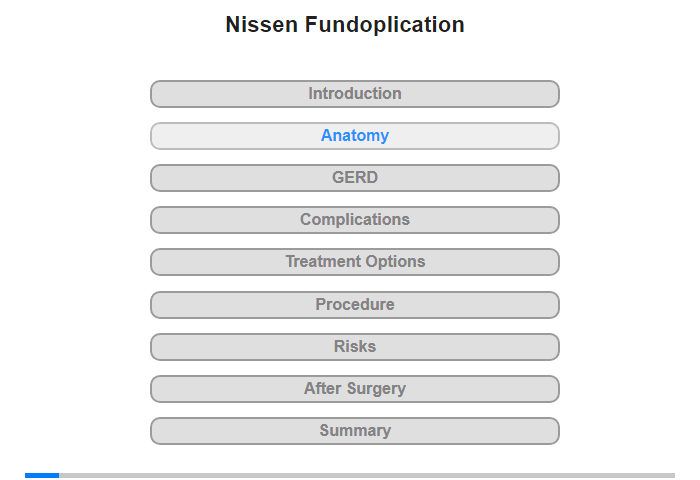Viewport: 700px width, 480px height.
Task: Navigate to the Risks chapter button
Action: (x=355, y=346)
